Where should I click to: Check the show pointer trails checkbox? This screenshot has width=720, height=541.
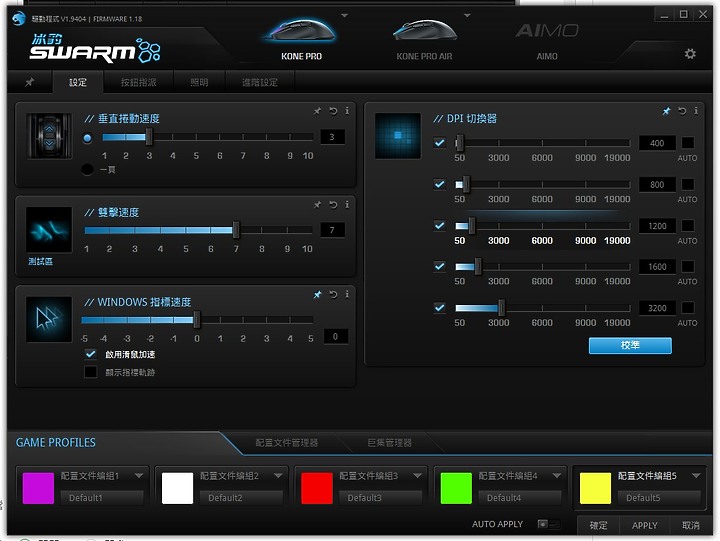(90, 372)
